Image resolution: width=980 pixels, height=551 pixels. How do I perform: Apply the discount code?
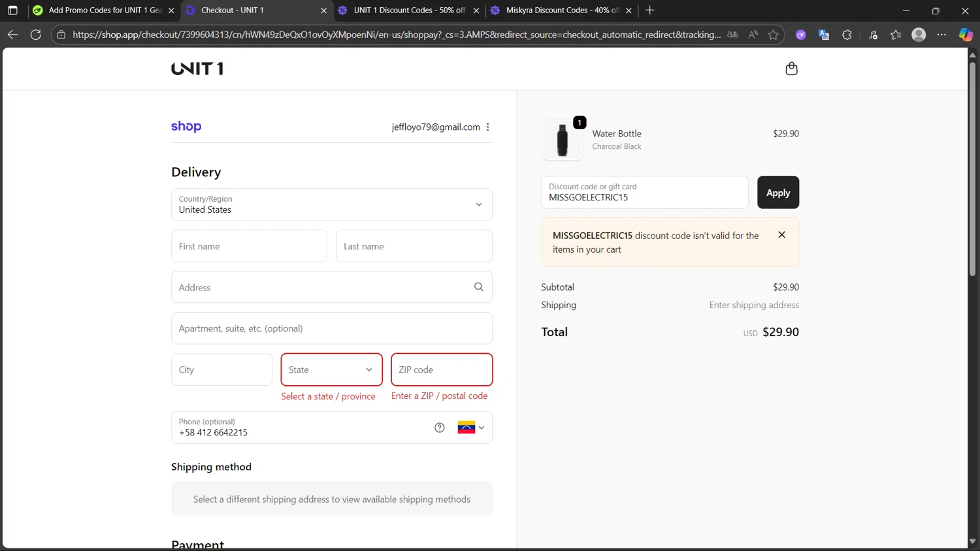tap(777, 193)
